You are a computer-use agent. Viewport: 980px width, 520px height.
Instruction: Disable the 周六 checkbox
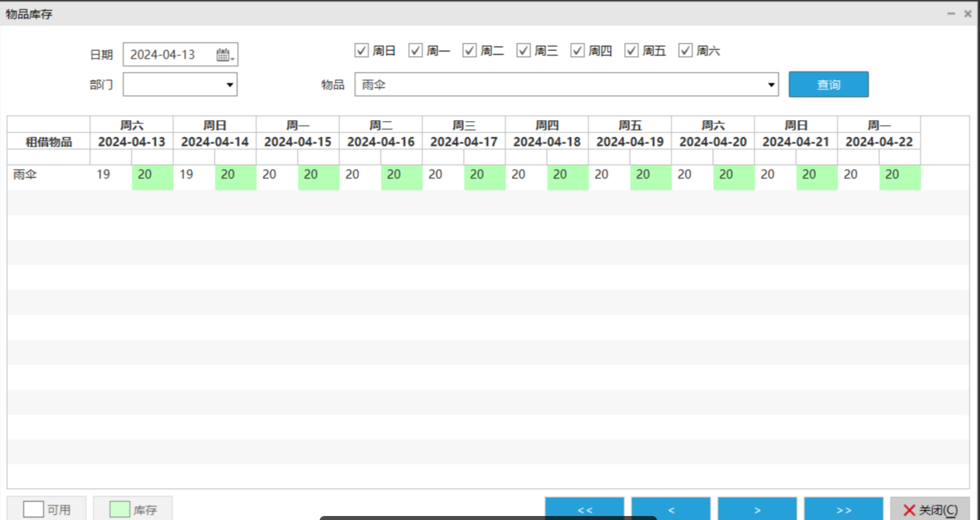pyautogui.click(x=686, y=51)
